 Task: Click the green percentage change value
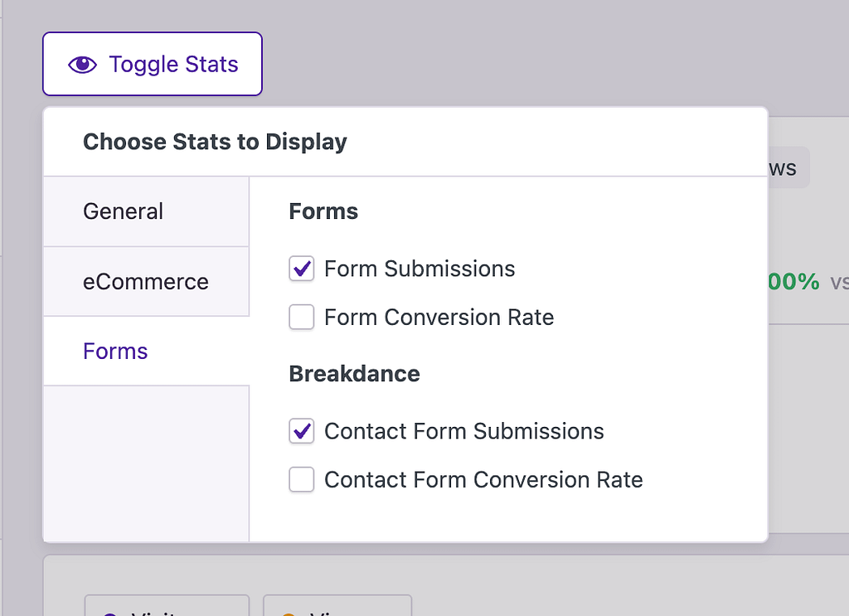pos(793,282)
